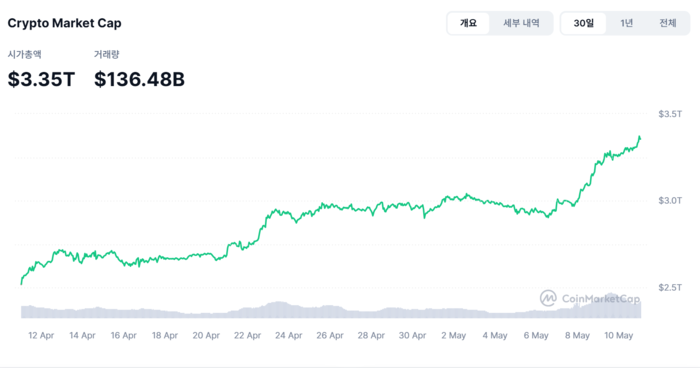Image resolution: width=700 pixels, height=368 pixels.
Task: Click the 10 May date label
Action: pos(619,335)
